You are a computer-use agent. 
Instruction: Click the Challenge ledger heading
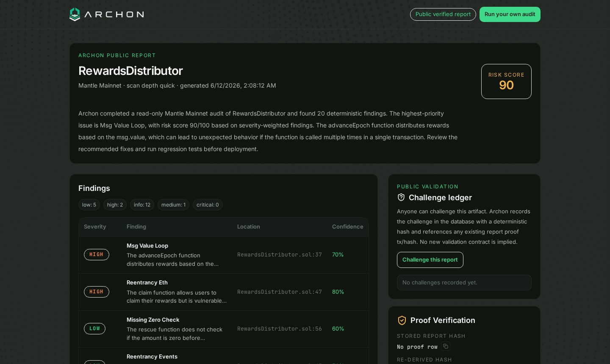point(440,198)
